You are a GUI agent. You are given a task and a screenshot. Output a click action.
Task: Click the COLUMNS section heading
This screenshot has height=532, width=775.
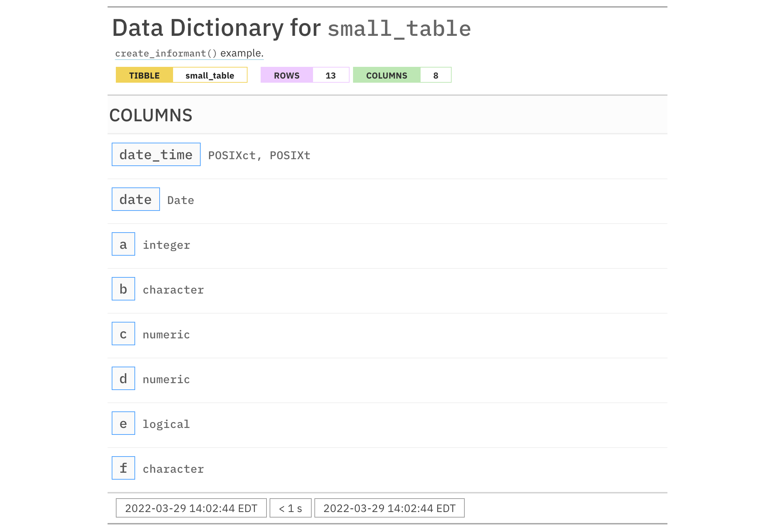tap(151, 115)
